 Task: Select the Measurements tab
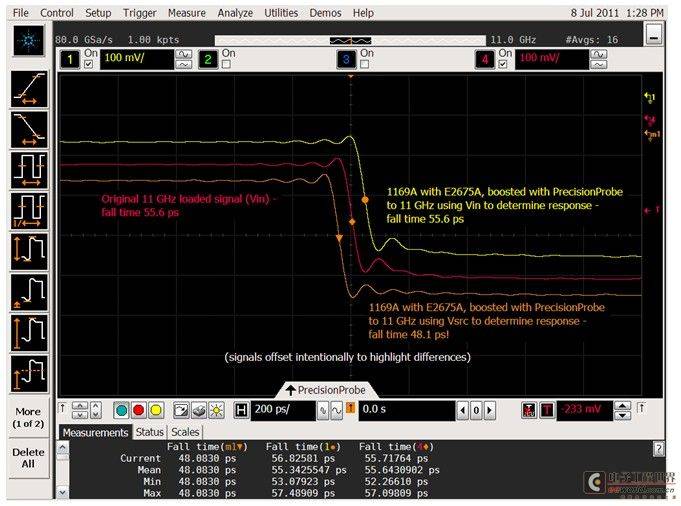tap(95, 433)
